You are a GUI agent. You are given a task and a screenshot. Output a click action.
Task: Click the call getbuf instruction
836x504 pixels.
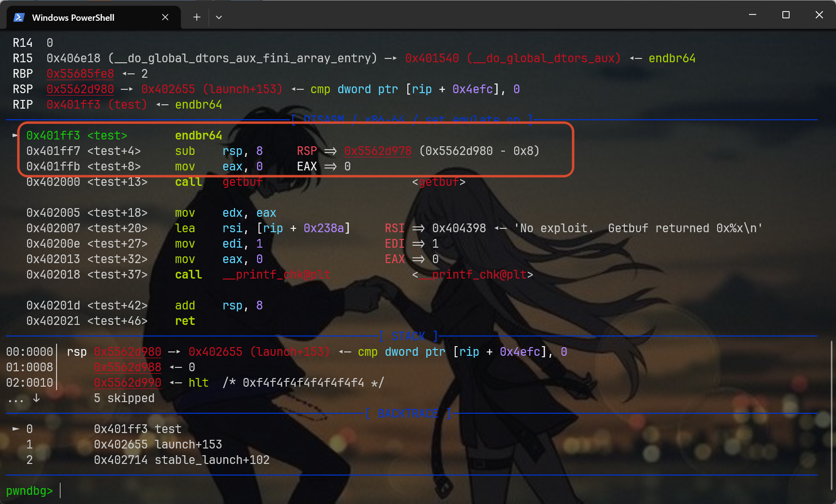point(219,182)
